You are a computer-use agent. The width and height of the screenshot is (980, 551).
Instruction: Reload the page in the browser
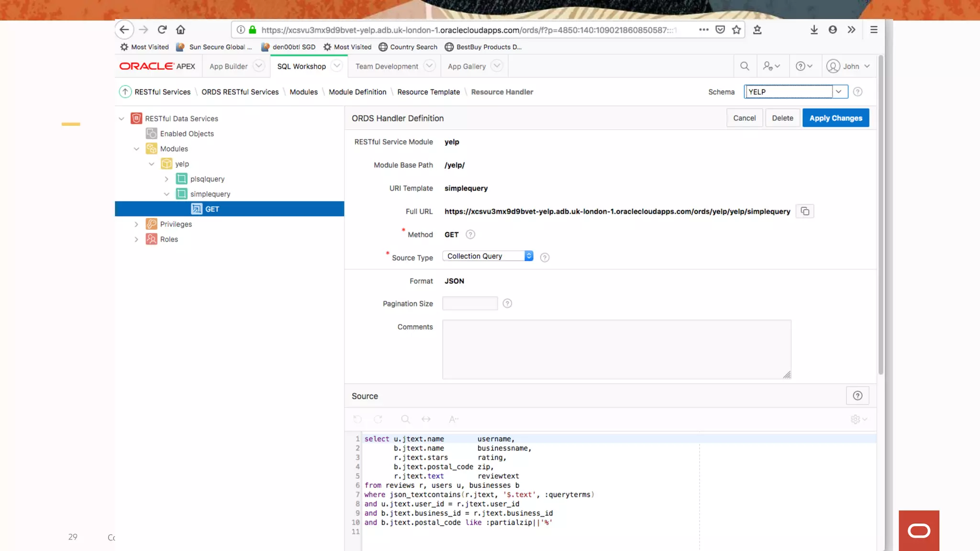(162, 30)
